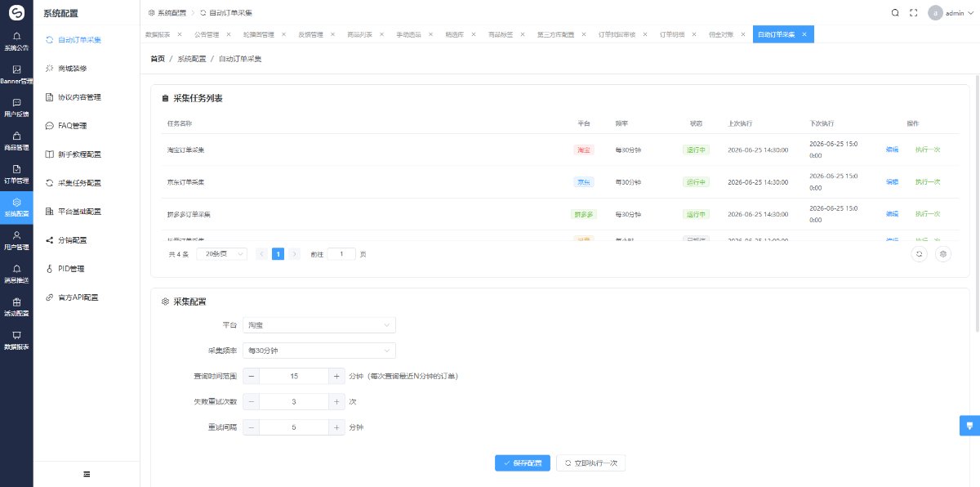Open the 采集频率 dropdown
Screen dimensions: 980x487
coord(319,351)
